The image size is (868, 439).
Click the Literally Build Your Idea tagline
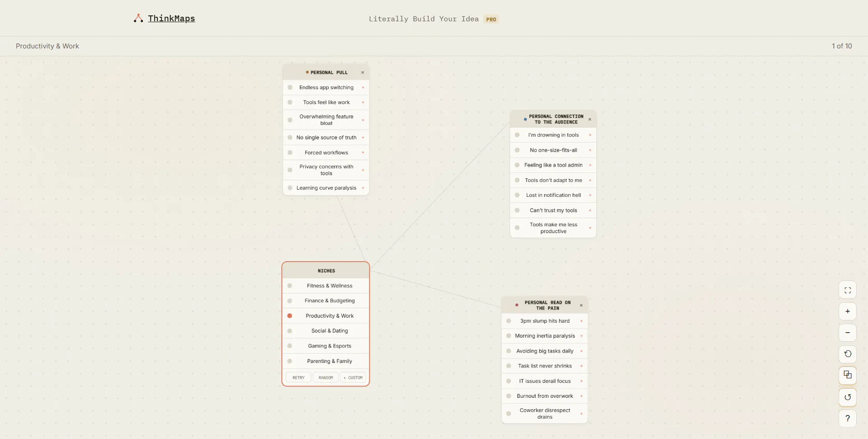click(424, 19)
